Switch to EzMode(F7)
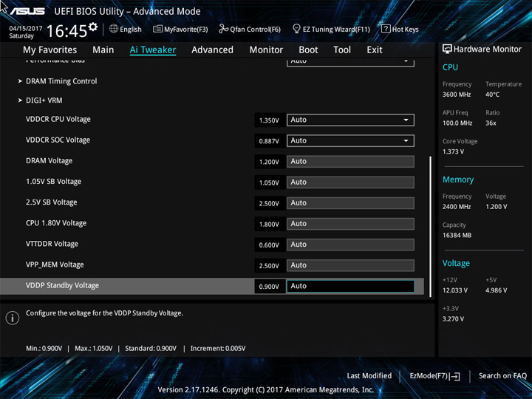 (430, 376)
